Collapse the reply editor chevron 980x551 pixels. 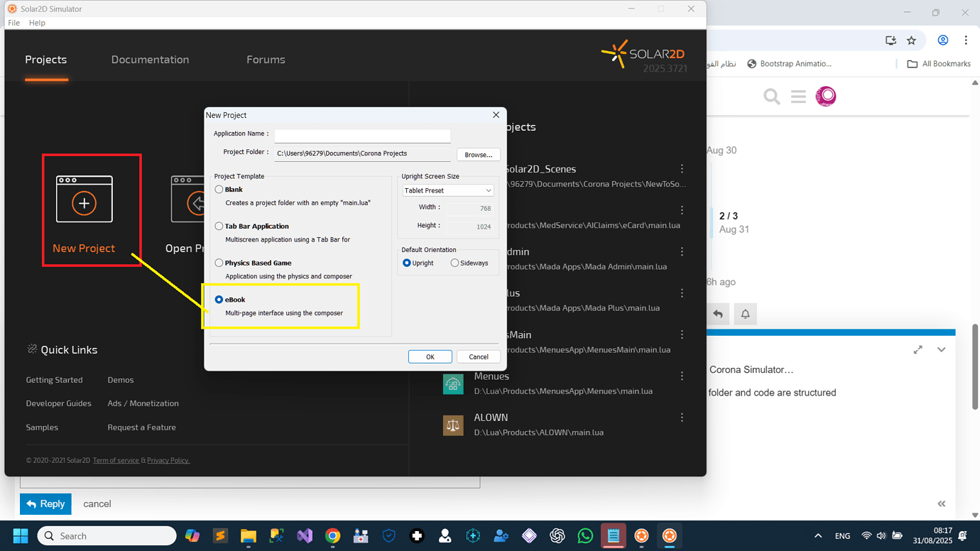(x=941, y=350)
